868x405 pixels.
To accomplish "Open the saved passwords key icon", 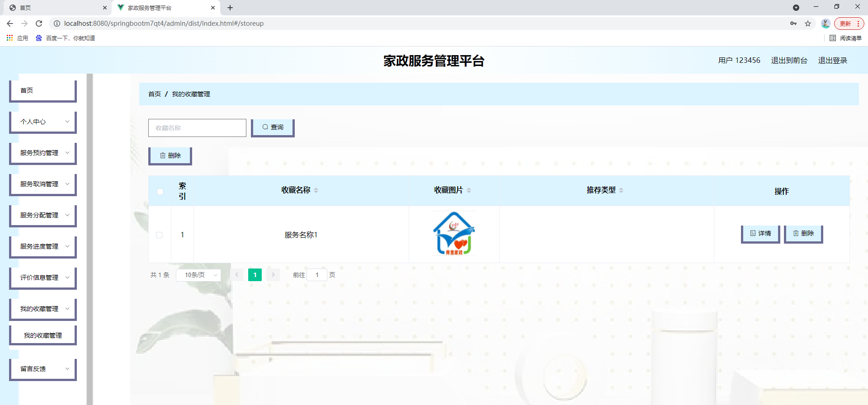I will [x=793, y=24].
